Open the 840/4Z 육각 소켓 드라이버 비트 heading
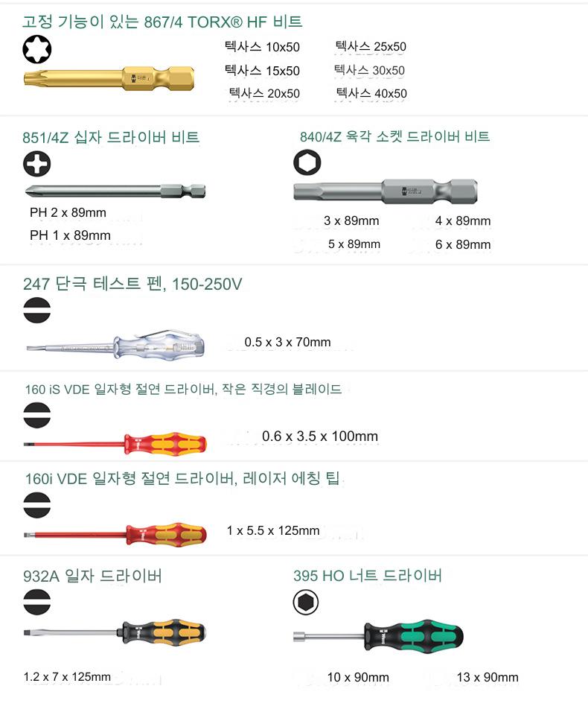The image size is (588, 721). [394, 137]
